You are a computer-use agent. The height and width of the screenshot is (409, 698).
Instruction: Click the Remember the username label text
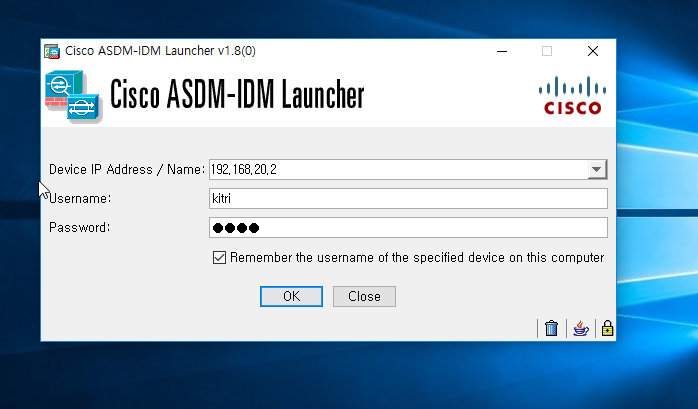[417, 258]
